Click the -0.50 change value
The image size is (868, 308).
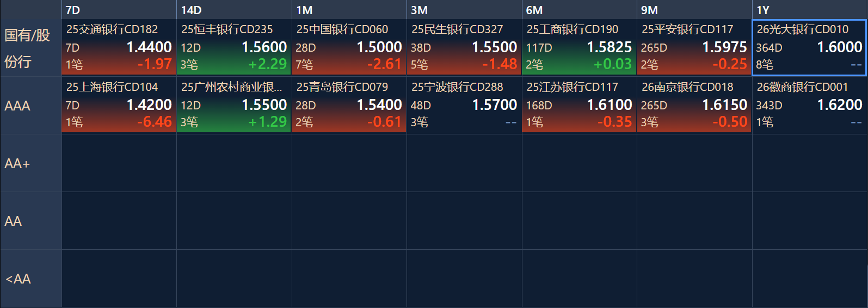730,122
